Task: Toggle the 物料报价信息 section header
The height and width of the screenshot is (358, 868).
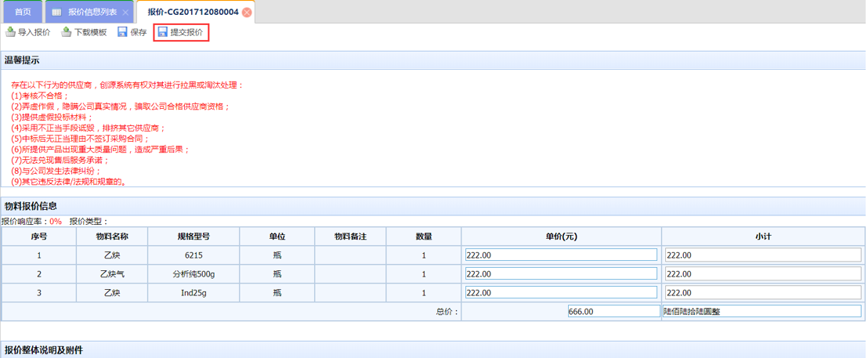Action: [x=31, y=206]
